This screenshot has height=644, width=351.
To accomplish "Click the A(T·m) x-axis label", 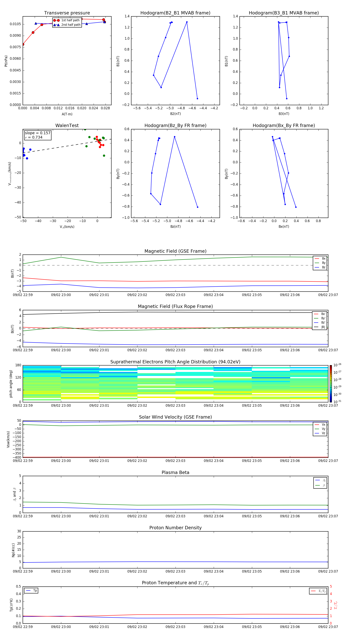I will (67, 114).
